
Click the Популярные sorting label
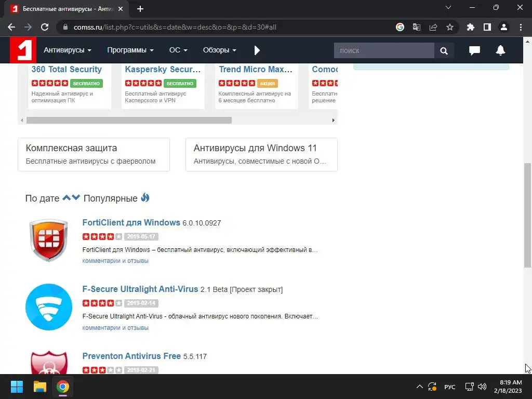111,198
